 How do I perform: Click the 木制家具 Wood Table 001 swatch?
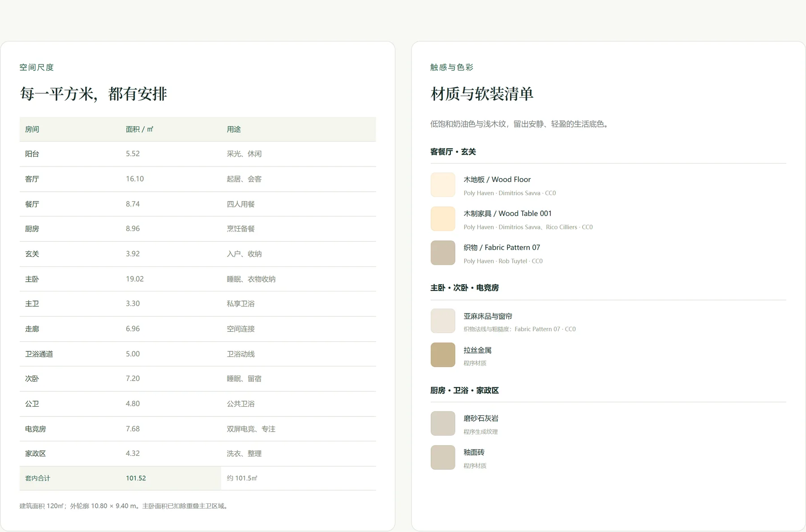click(443, 219)
